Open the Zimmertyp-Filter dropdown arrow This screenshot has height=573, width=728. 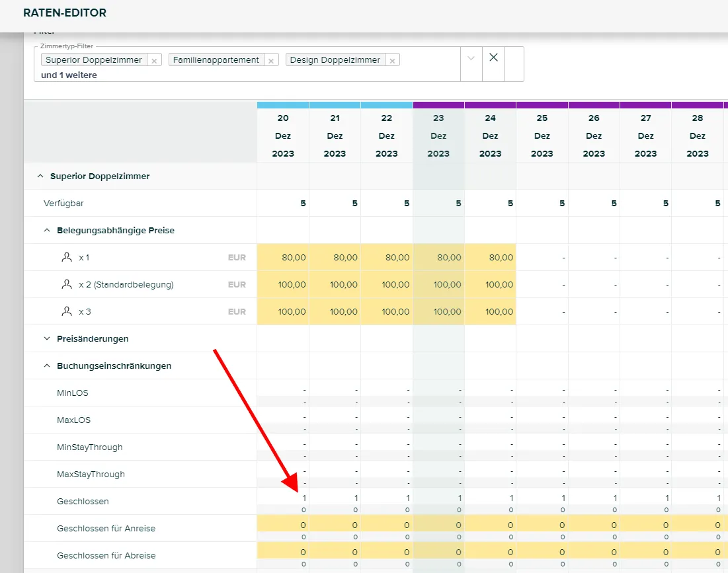tap(471, 58)
